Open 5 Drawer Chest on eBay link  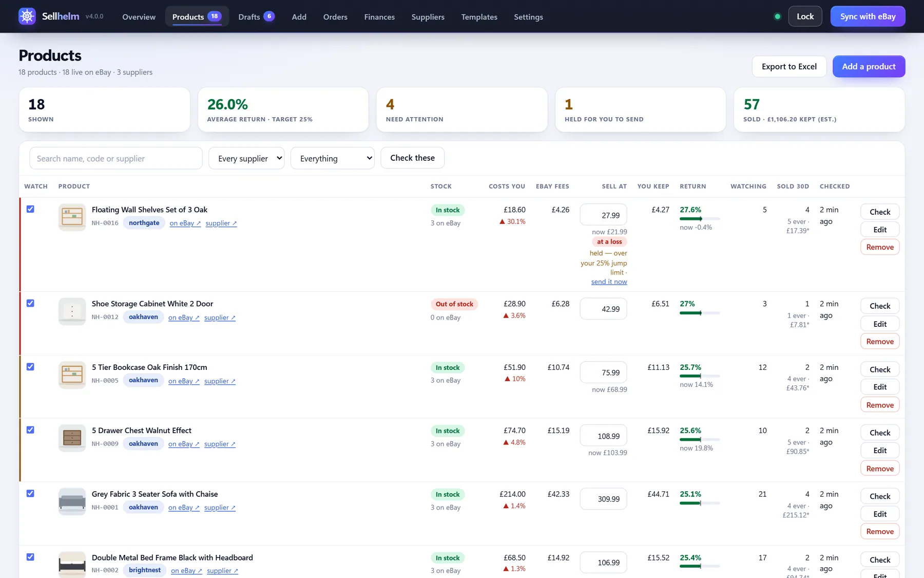[x=184, y=444]
